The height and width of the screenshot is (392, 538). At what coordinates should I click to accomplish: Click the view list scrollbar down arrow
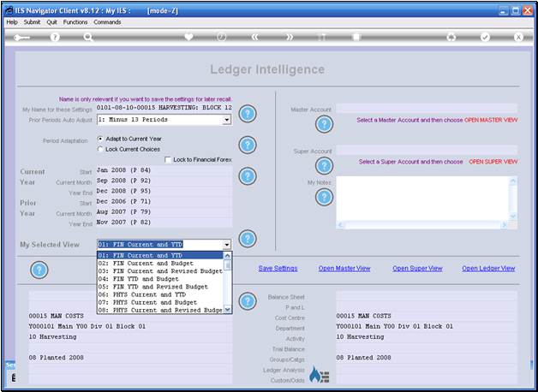228,310
